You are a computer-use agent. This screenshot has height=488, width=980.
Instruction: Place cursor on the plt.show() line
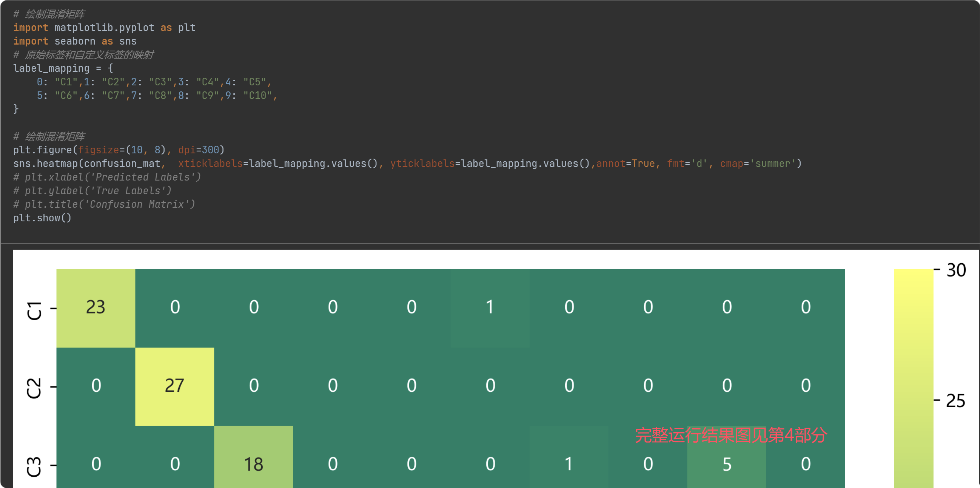tap(42, 218)
